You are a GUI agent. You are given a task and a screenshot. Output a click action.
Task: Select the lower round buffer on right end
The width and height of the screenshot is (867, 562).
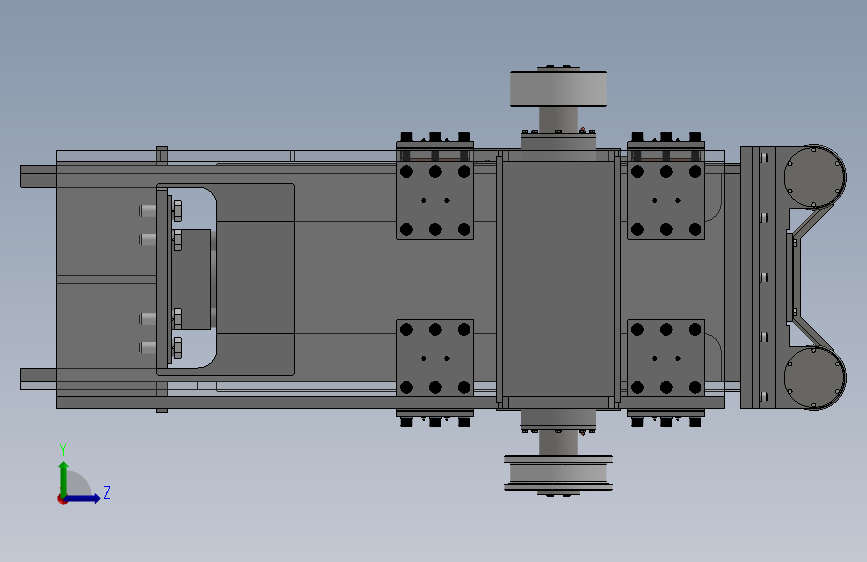(x=815, y=378)
